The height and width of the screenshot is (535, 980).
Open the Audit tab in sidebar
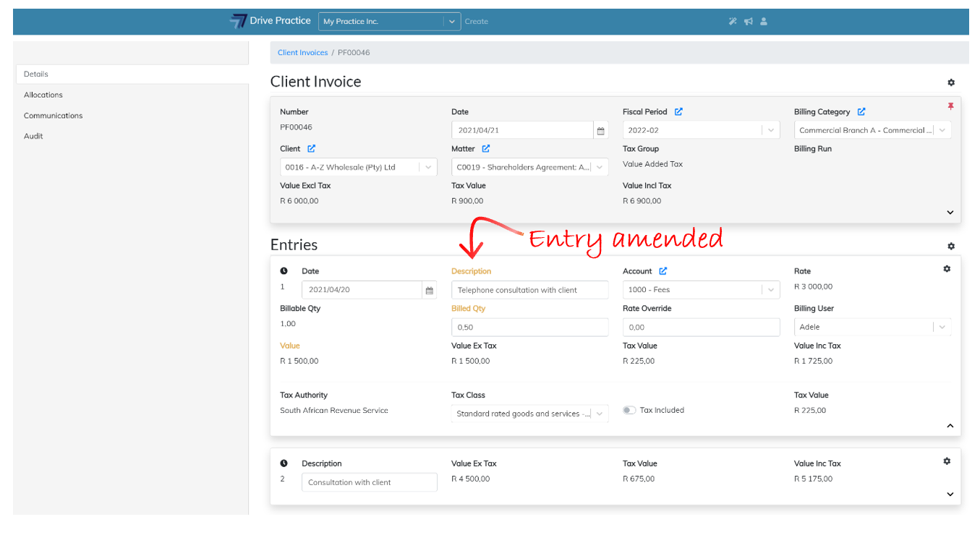33,136
